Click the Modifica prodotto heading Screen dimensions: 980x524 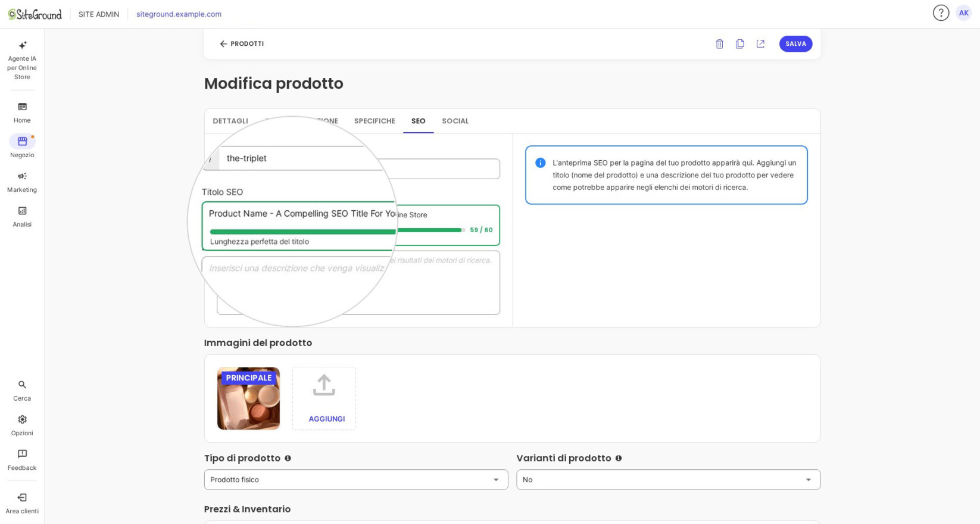pyautogui.click(x=274, y=83)
